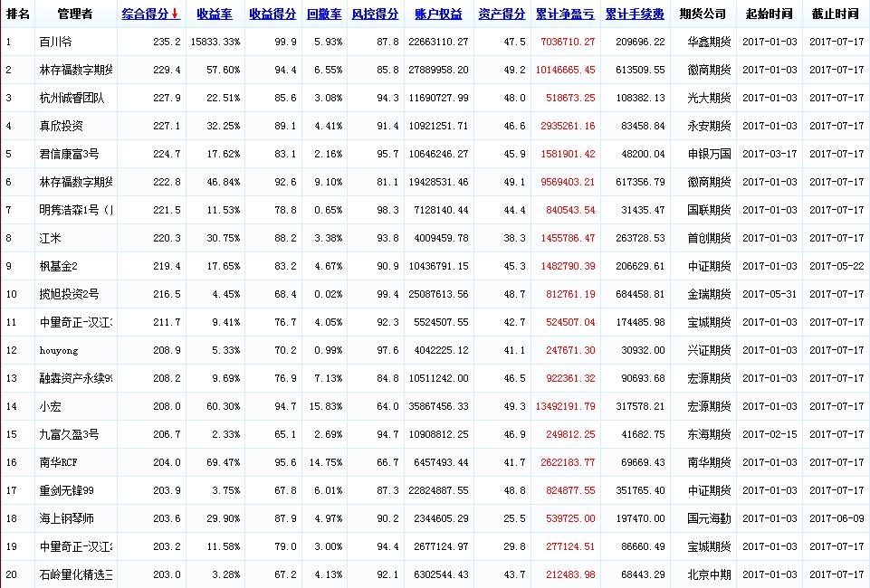Click start date 2017-02-15

770,434
